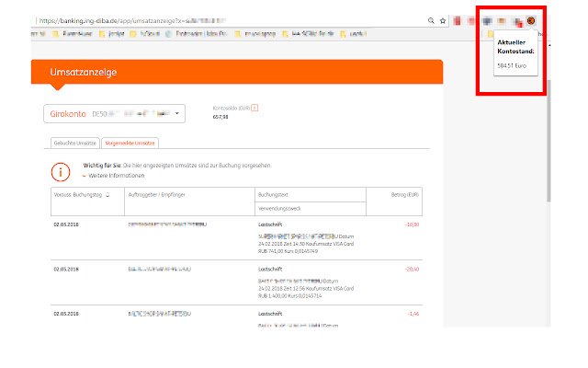Click Lastschrift in the -10,80 row

click(x=270, y=224)
